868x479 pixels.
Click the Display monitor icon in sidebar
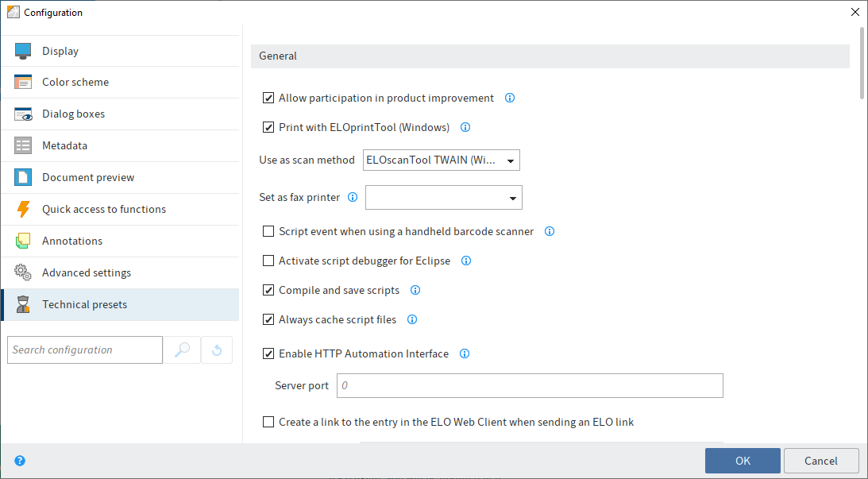[x=22, y=51]
